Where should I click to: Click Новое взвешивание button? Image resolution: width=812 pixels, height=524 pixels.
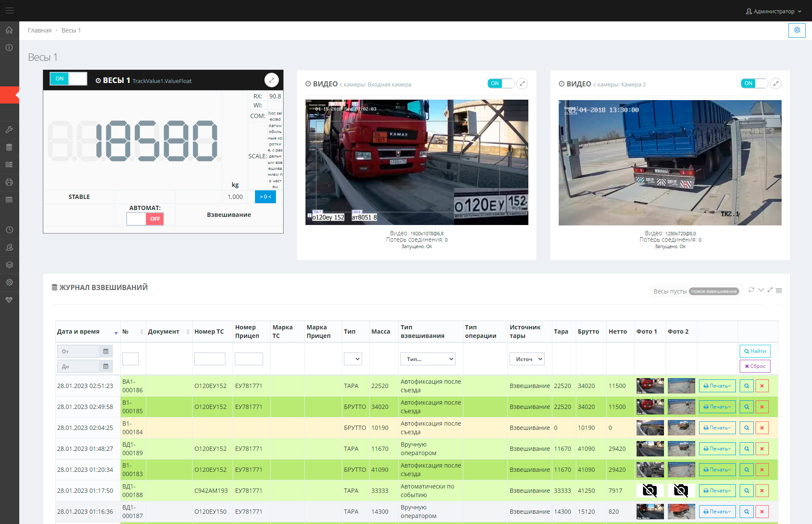pyautogui.click(x=714, y=291)
